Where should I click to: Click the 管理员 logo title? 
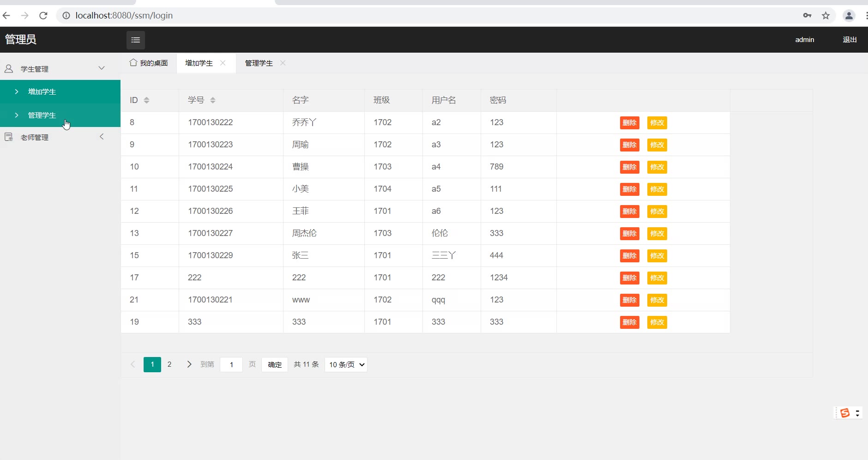point(21,39)
